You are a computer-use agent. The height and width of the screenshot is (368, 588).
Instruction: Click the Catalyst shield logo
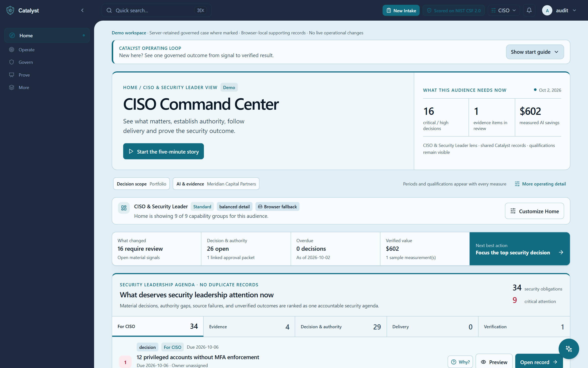(x=10, y=10)
